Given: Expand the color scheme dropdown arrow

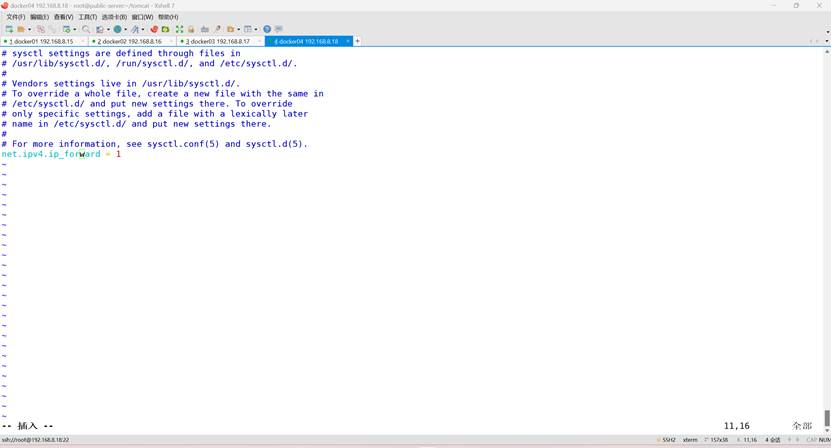Looking at the screenshot, I should [108, 29].
